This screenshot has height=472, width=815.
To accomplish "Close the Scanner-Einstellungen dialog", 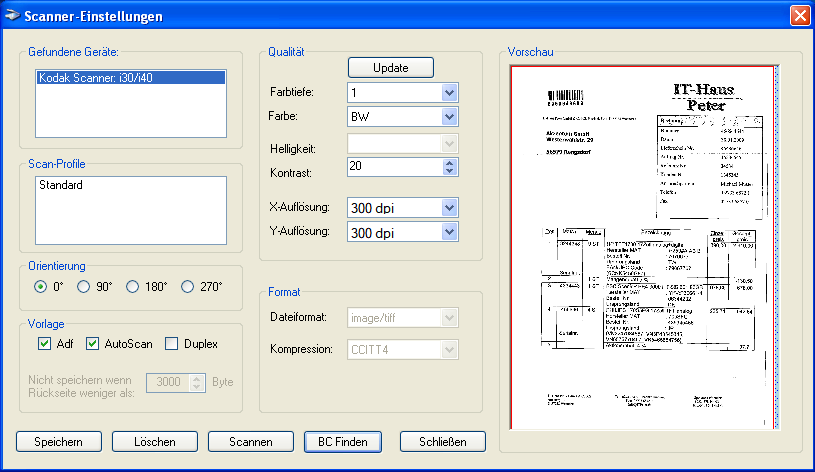I will click(800, 16).
